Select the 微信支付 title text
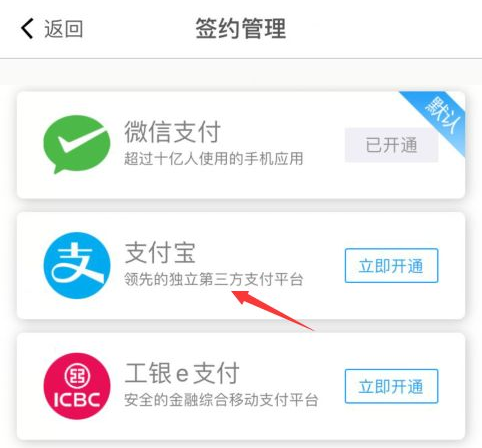Viewport: 482px width, 448px height. pyautogui.click(x=172, y=132)
